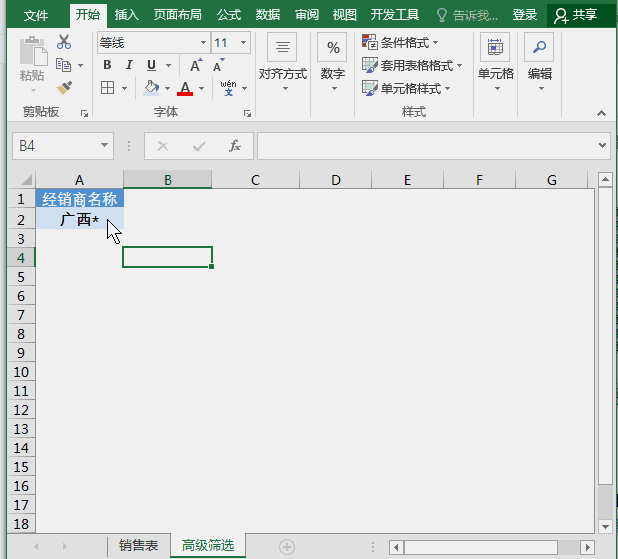The width and height of the screenshot is (618, 559).
Task: Switch to Developer (开发工具) tab
Action: pos(395,15)
